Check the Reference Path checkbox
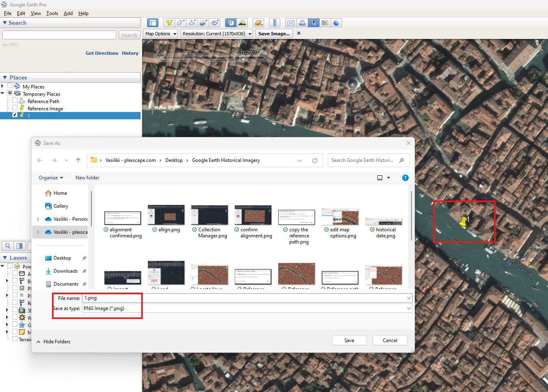The height and width of the screenshot is (392, 548). (15, 101)
